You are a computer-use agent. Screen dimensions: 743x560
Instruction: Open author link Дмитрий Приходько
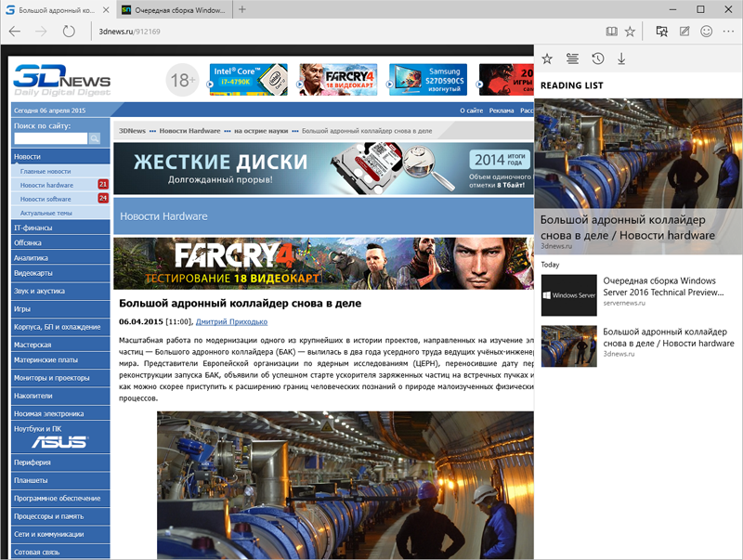pyautogui.click(x=231, y=321)
